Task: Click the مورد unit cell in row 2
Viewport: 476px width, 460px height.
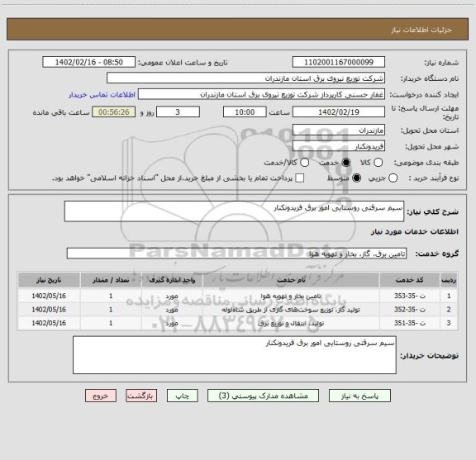Action: [x=172, y=310]
